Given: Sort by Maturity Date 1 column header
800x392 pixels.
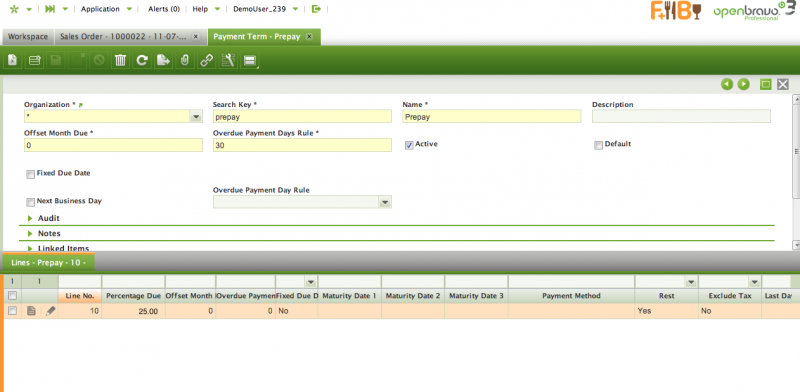Looking at the screenshot, I should pos(349,296).
